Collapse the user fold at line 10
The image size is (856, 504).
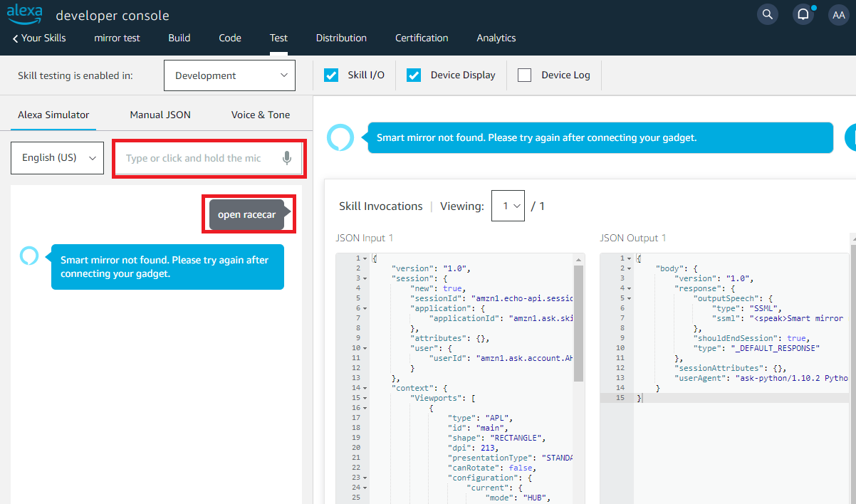pyautogui.click(x=365, y=348)
